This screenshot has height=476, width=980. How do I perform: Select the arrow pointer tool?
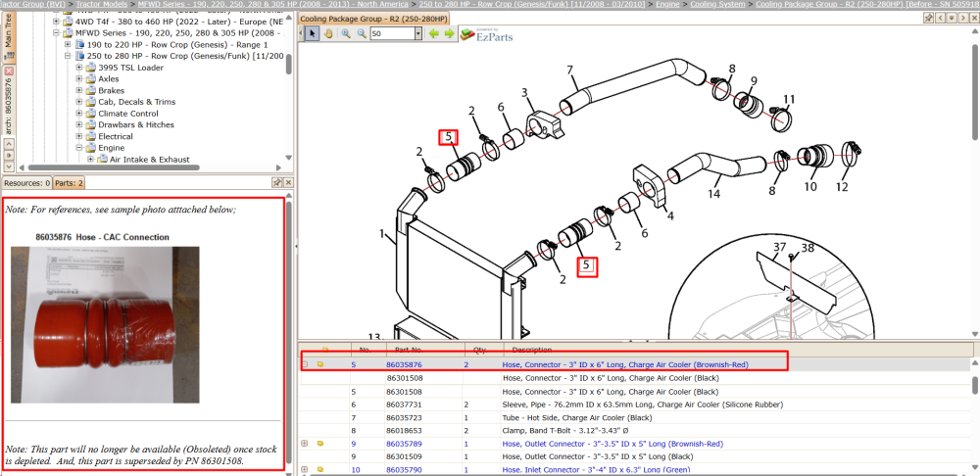coord(313,33)
